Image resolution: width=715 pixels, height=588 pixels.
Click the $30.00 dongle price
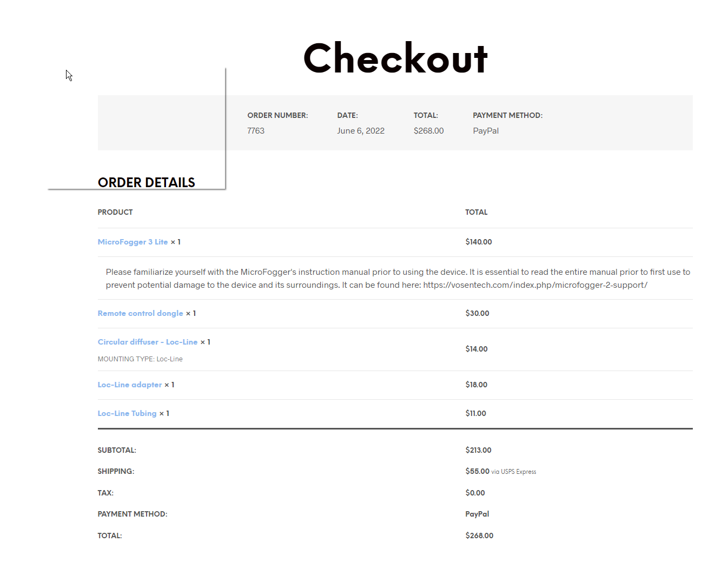(x=477, y=313)
